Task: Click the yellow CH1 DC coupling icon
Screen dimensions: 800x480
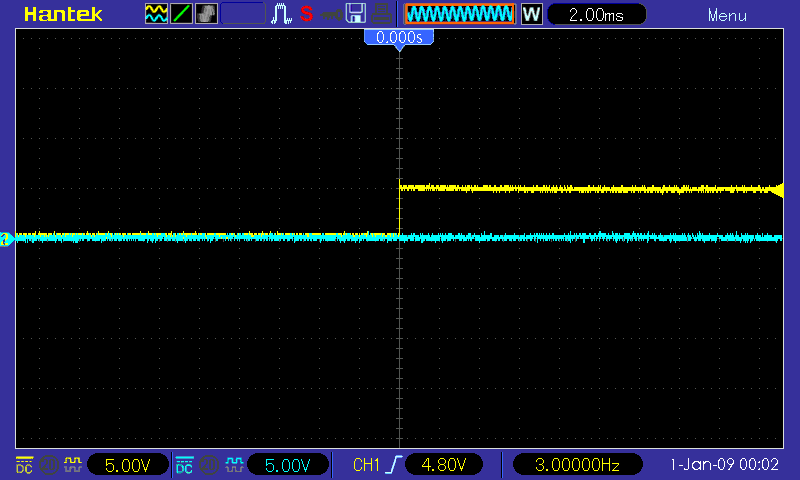Action: [x=24, y=465]
